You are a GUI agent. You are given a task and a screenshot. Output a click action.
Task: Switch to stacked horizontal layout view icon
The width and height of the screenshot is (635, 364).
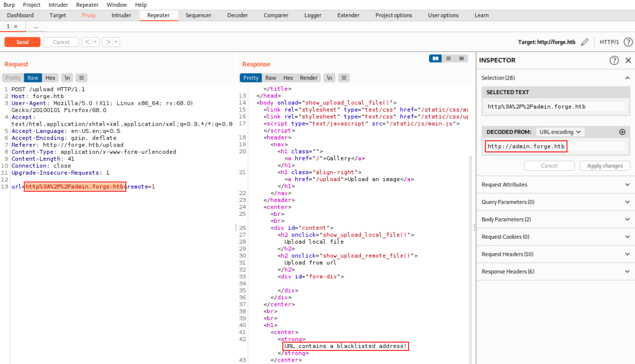(448, 58)
